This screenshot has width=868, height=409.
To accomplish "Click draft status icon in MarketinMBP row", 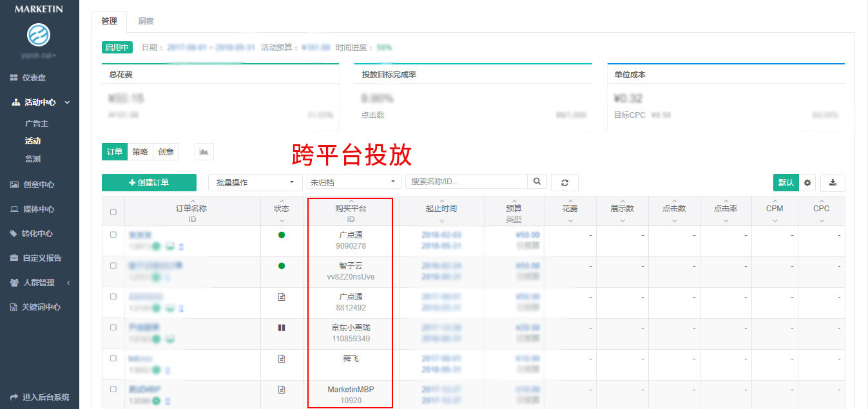I will pos(282,390).
